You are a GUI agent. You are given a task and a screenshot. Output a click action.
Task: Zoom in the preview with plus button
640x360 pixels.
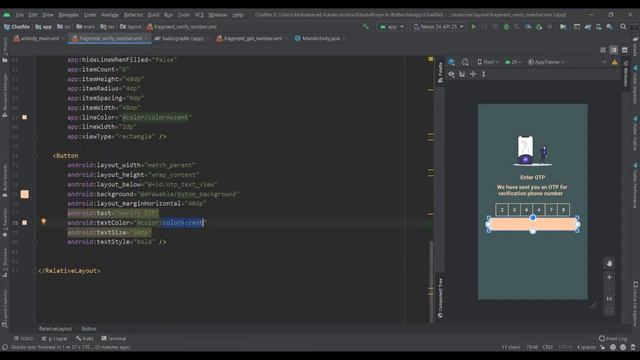click(x=609, y=277)
